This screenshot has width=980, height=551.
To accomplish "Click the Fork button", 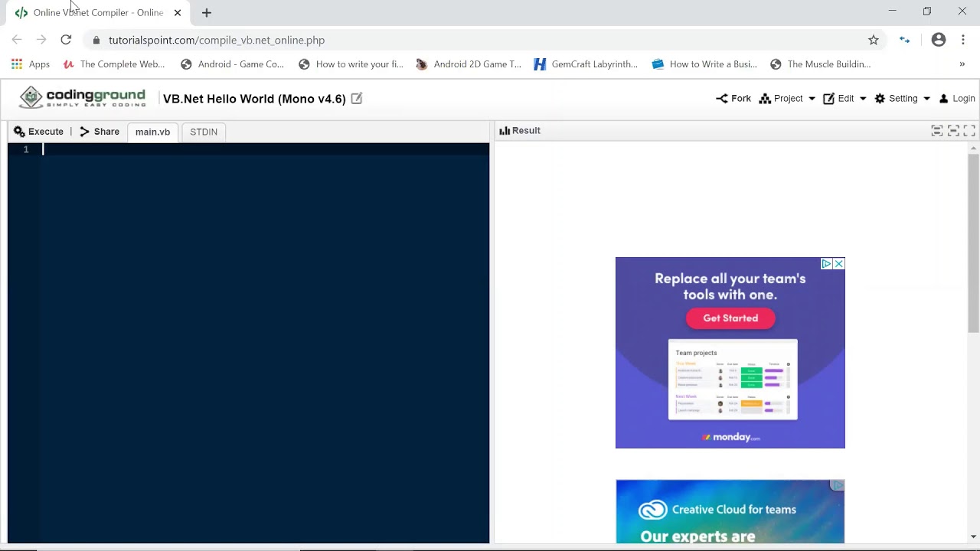I will (x=733, y=98).
